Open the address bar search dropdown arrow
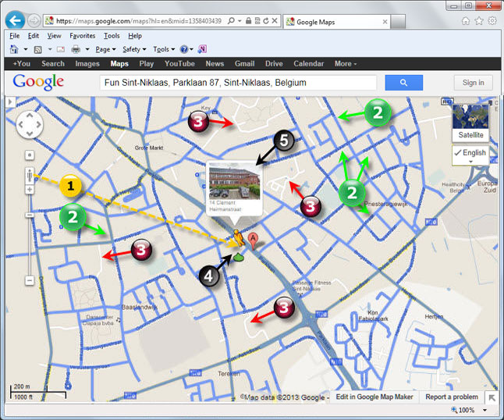The height and width of the screenshot is (420, 504). tap(240, 21)
